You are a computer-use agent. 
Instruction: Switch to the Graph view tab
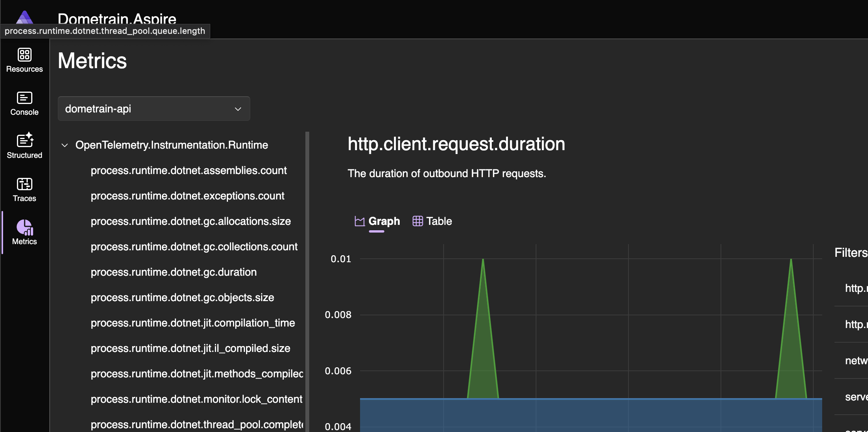point(384,221)
